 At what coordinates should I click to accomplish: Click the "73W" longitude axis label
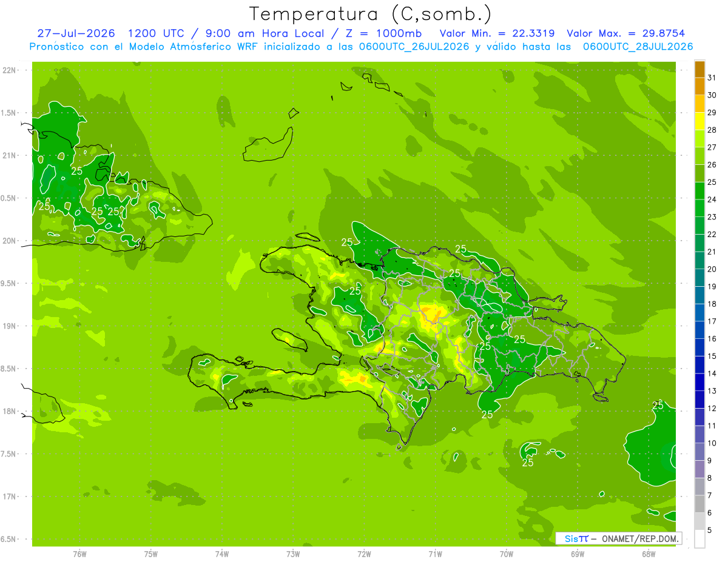pyautogui.click(x=293, y=554)
